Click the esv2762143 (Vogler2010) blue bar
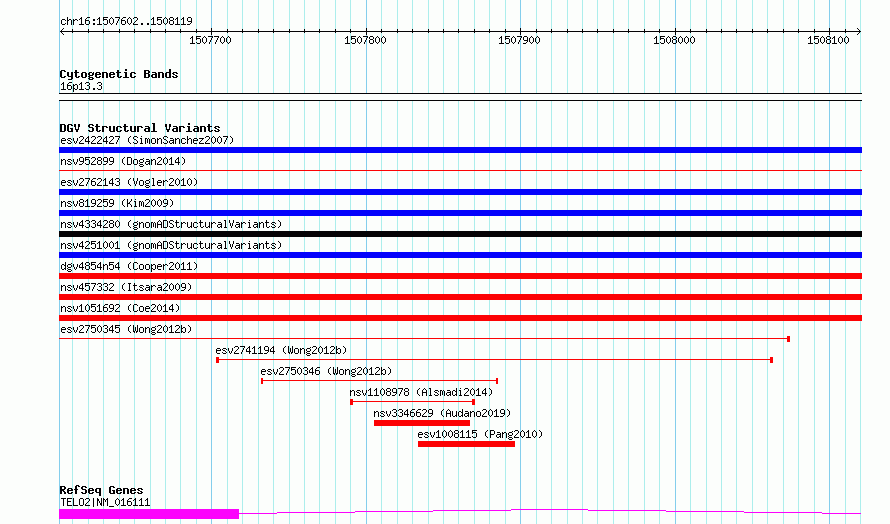Screen dimensions: 890x524 coord(460,192)
